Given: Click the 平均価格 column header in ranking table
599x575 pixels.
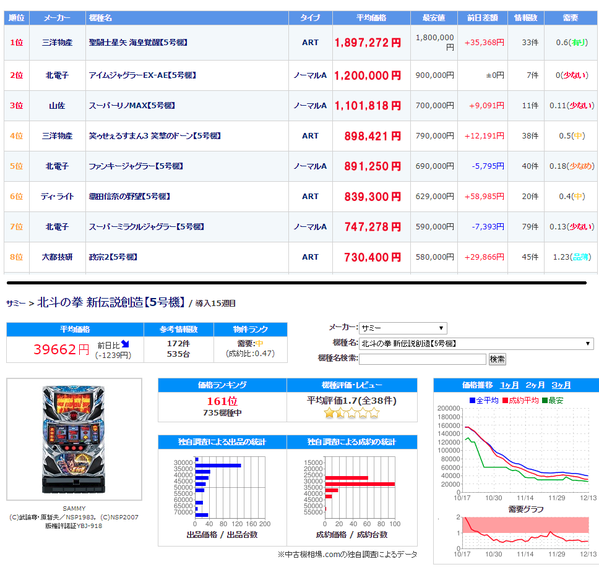Looking at the screenshot, I should [371, 18].
